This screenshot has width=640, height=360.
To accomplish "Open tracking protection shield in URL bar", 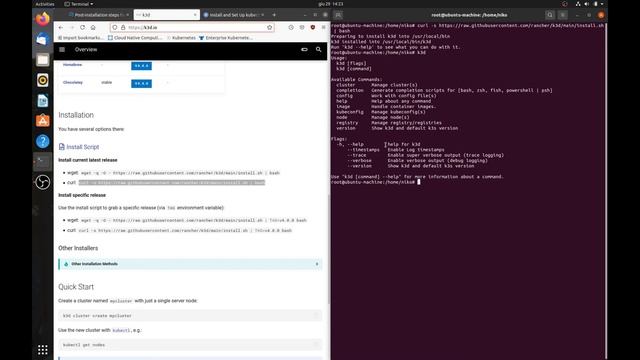I will (x=115, y=27).
